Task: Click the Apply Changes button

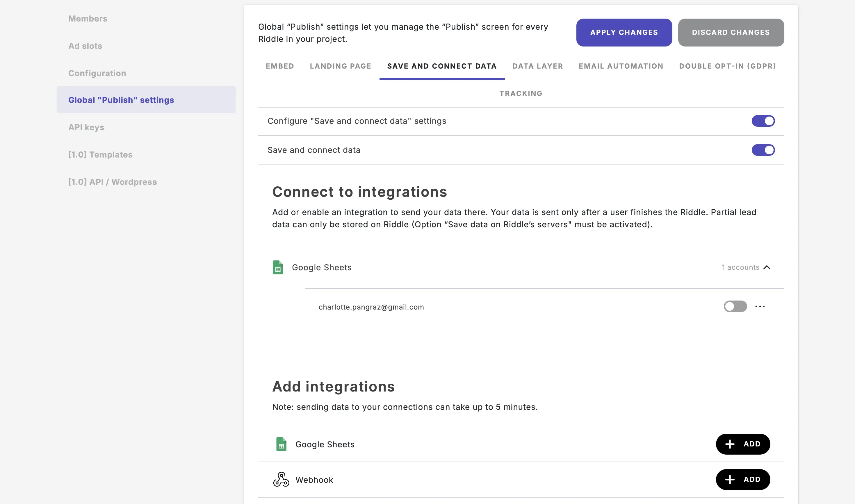Action: 624,32
